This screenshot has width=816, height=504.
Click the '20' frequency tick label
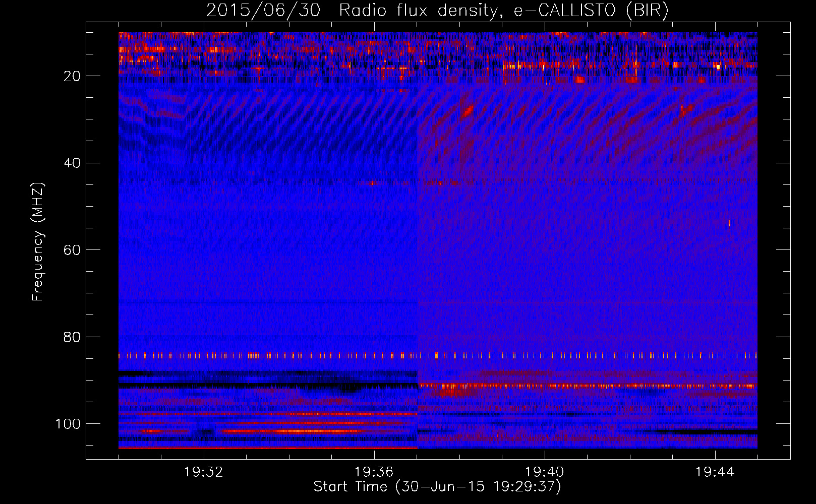tap(73, 76)
